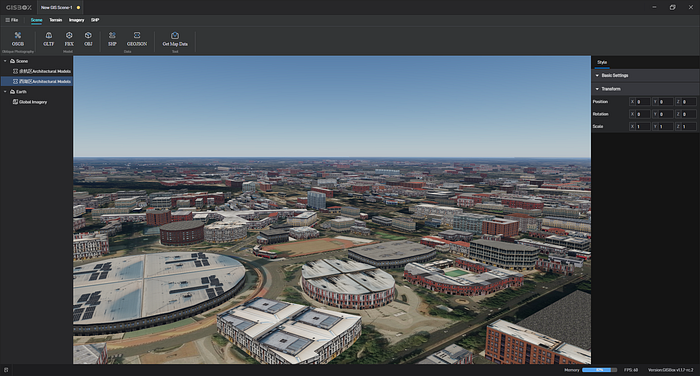Screen dimensions: 700x376
Task: Switch to the SHP ribbon tab
Action: click(95, 20)
